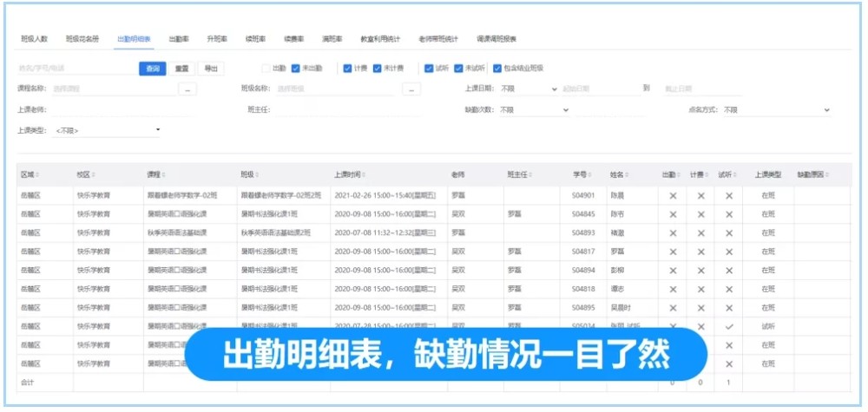Expand the 缺勤次数 dropdown
The height and width of the screenshot is (412, 868).
(x=534, y=110)
